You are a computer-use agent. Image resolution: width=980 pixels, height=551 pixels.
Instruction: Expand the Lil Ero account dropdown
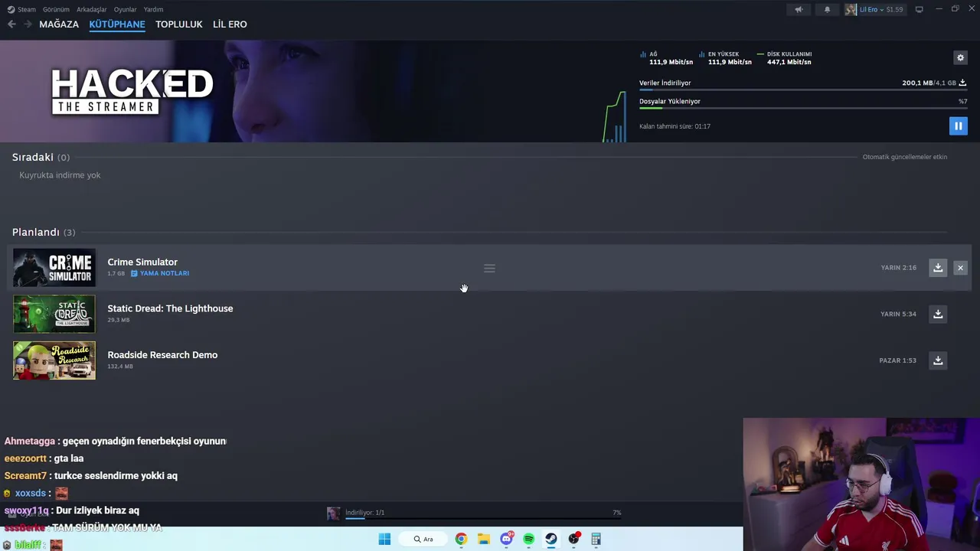coord(881,9)
